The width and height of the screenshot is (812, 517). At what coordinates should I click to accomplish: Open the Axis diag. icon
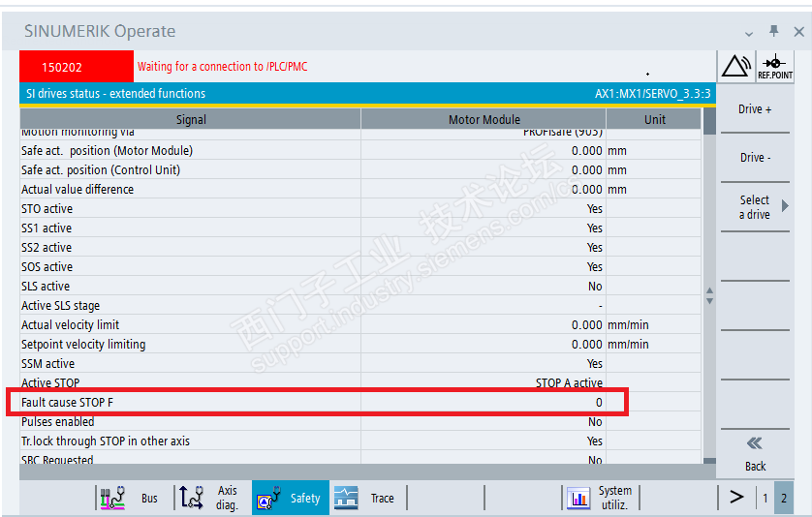[192, 498]
